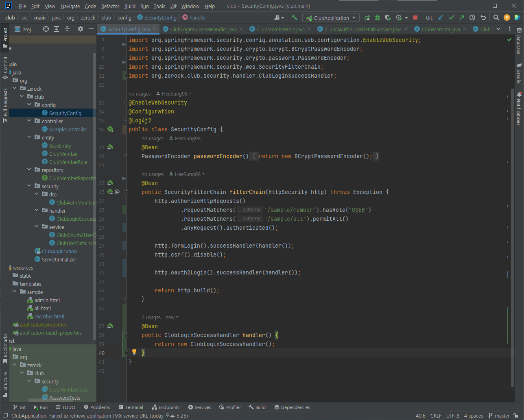Git update project blue arrow icon
524x420 pixels.
441,17
